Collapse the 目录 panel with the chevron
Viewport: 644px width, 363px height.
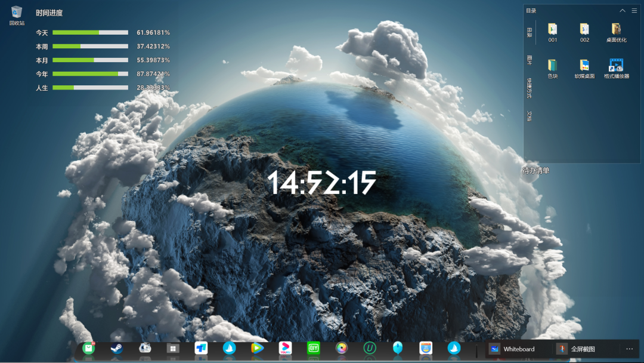tap(623, 11)
